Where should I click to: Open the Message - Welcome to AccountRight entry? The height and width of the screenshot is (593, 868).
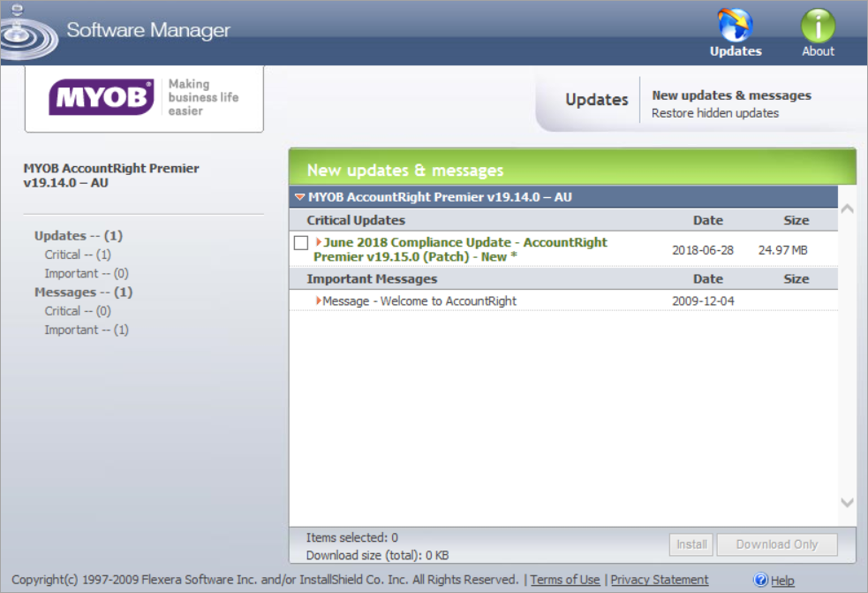[x=419, y=301]
